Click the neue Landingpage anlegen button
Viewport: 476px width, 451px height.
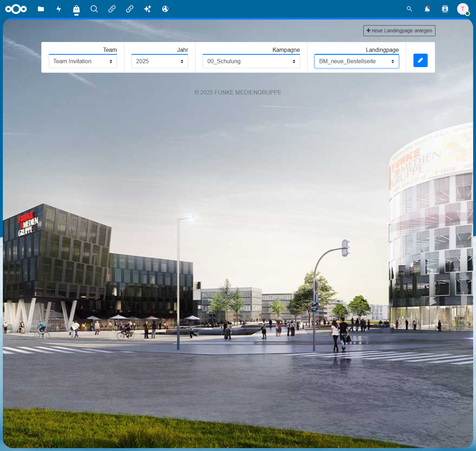coord(399,31)
